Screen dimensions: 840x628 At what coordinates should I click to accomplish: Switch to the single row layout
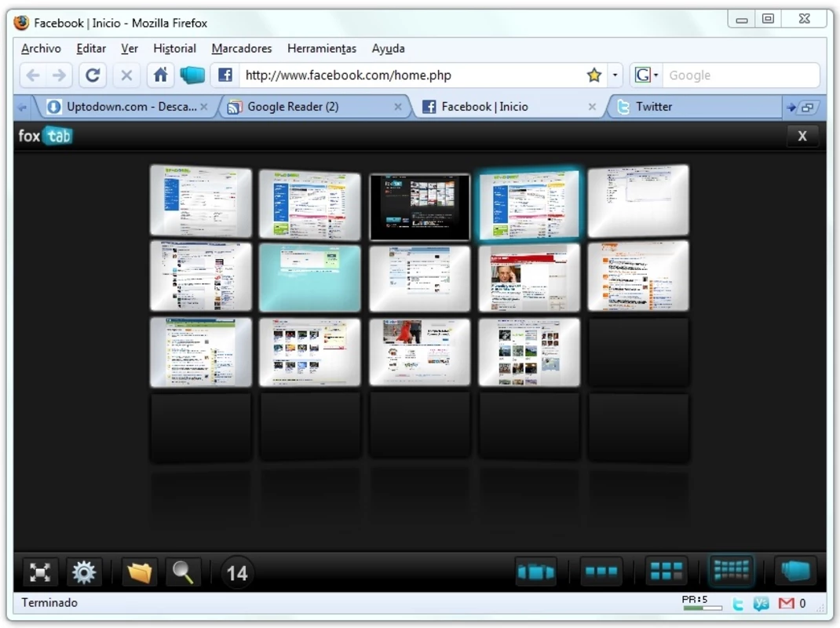(601, 571)
